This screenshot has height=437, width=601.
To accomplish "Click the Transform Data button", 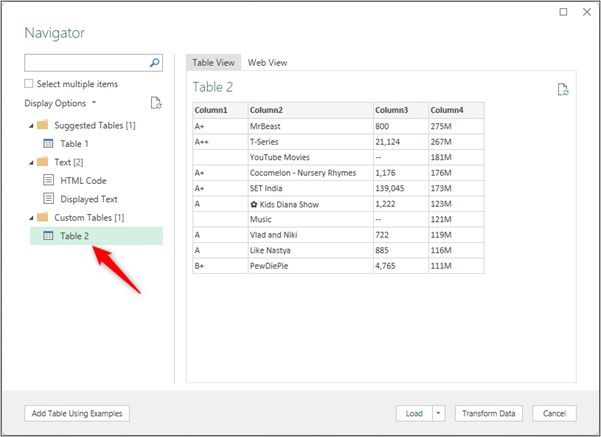I will 489,413.
